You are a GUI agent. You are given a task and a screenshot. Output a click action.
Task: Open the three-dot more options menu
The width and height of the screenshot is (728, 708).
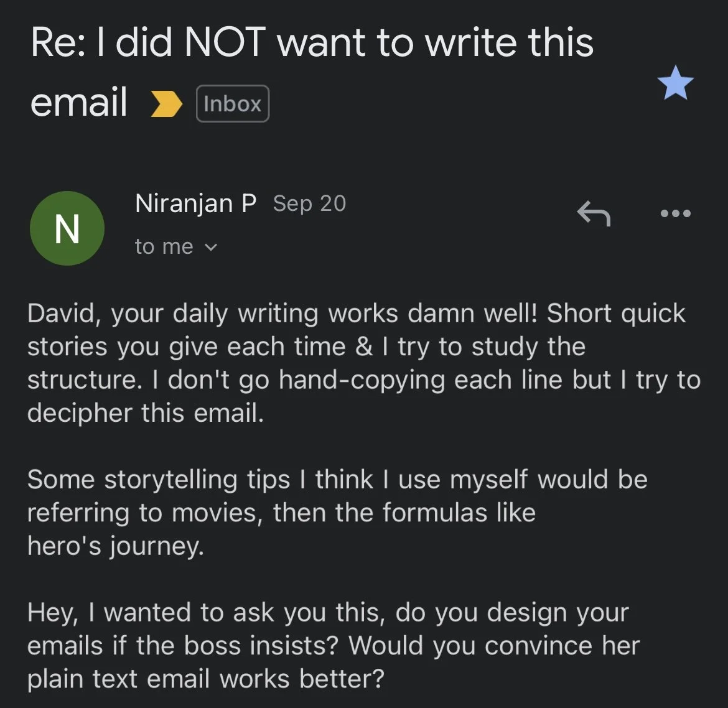point(675,213)
